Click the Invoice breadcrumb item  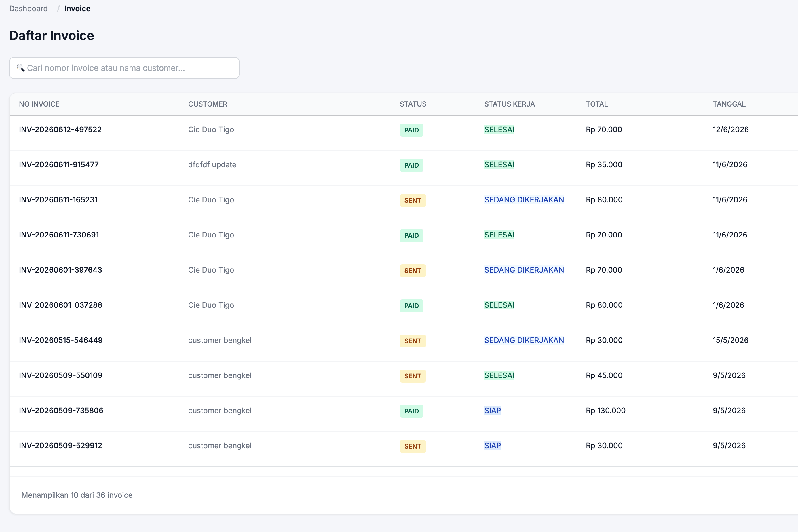pyautogui.click(x=77, y=8)
